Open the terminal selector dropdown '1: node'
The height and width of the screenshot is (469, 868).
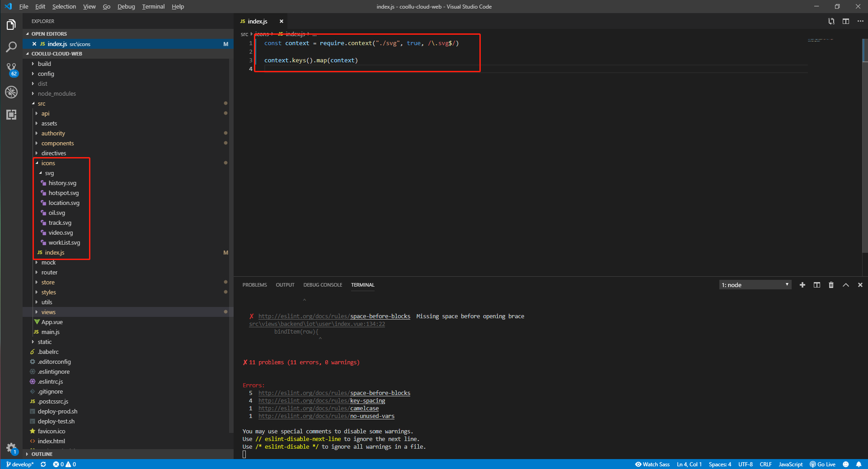coord(755,285)
